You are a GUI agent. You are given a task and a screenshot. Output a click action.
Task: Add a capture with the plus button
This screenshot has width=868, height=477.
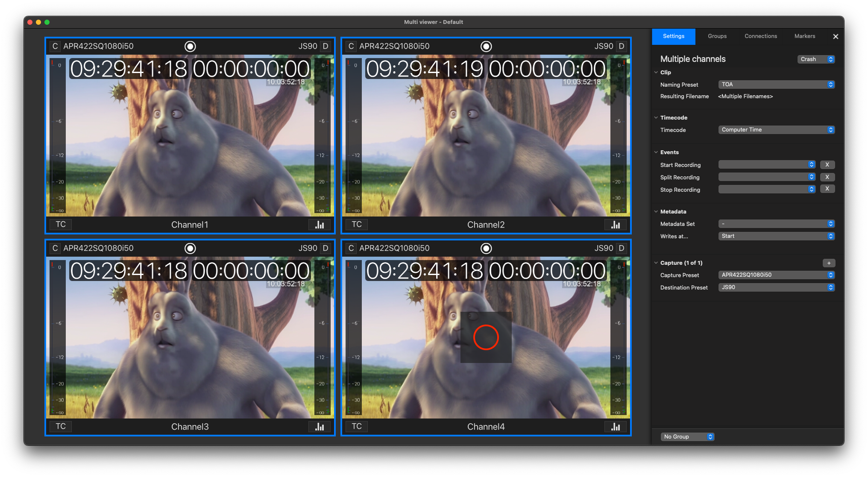[x=829, y=263]
